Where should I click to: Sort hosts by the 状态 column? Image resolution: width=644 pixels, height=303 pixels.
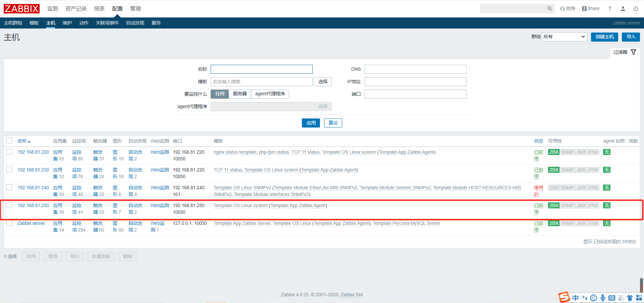click(539, 141)
